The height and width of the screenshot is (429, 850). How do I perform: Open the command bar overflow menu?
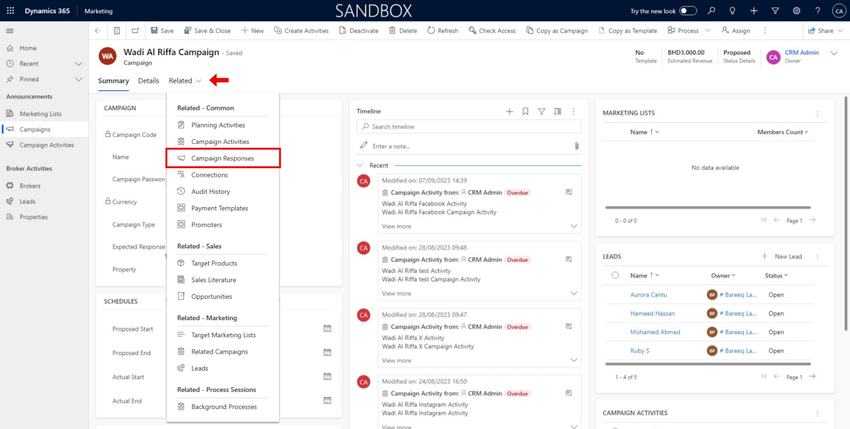(765, 31)
